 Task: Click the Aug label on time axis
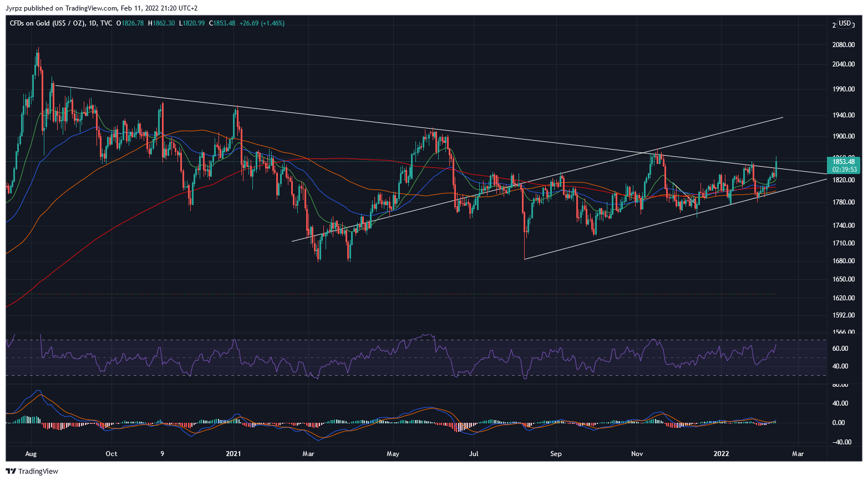pos(31,454)
